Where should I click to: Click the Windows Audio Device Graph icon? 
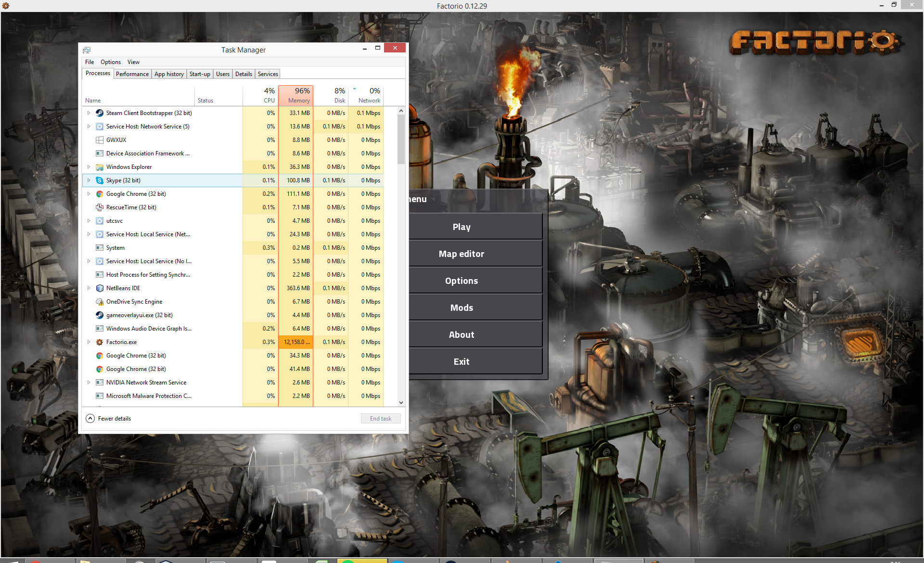pos(100,329)
